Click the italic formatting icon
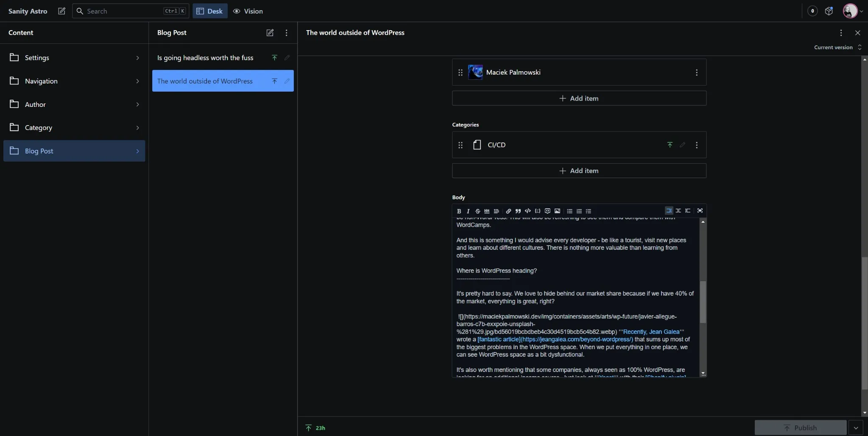The image size is (868, 436). coord(468,211)
